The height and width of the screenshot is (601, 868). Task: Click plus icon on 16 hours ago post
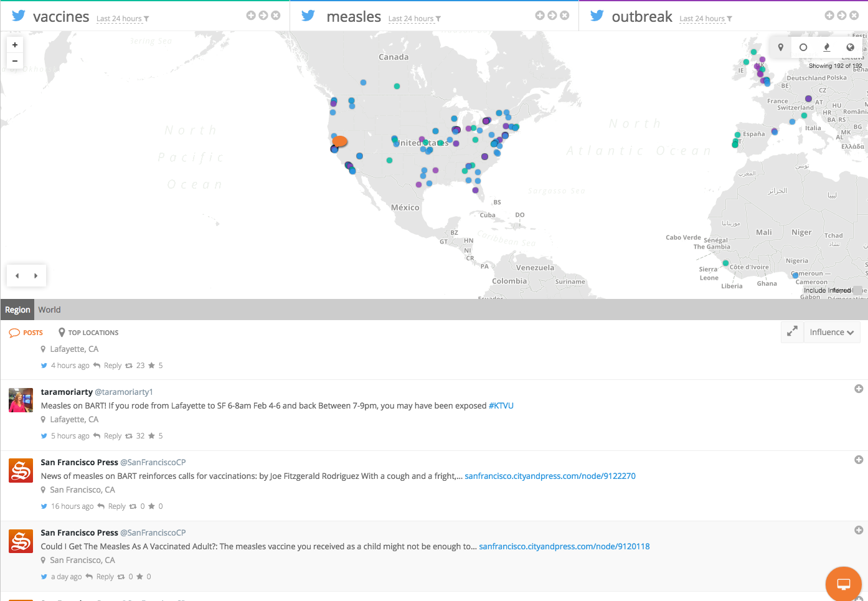859,460
